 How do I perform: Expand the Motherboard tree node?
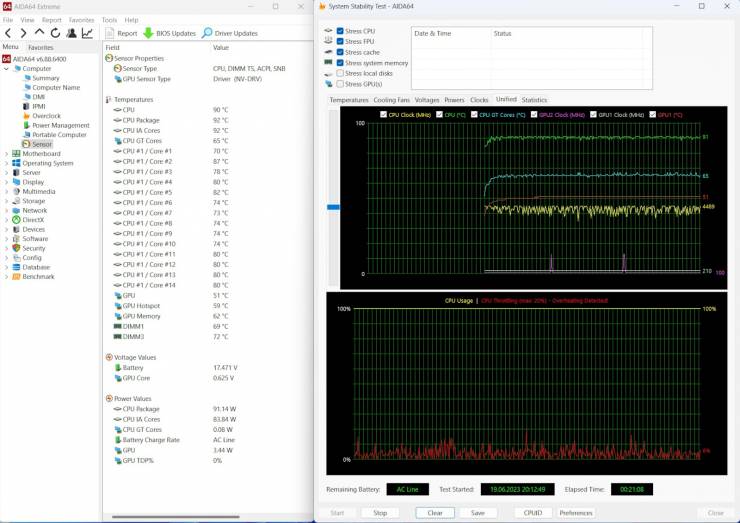(6, 153)
